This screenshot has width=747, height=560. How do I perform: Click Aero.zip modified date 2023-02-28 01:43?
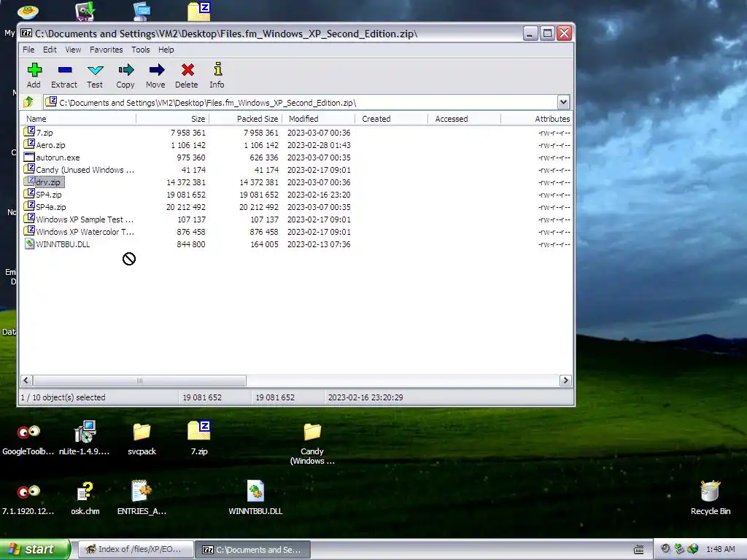[x=319, y=145]
